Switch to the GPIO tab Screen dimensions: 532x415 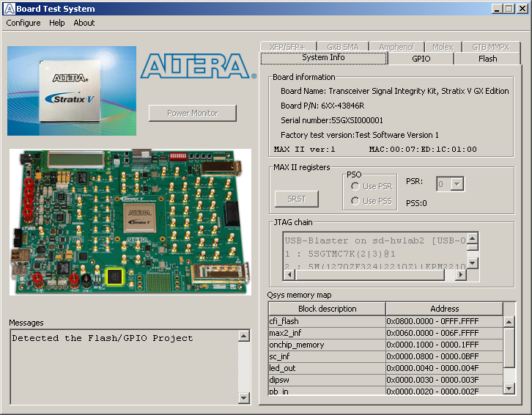pyautogui.click(x=421, y=59)
